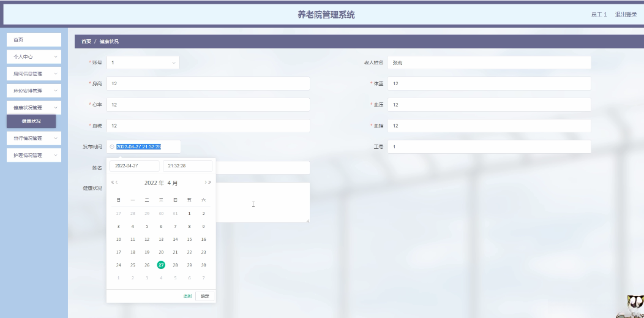Focus the time input showing 21:32:28
Screen dimensions: 644x318
(187, 166)
